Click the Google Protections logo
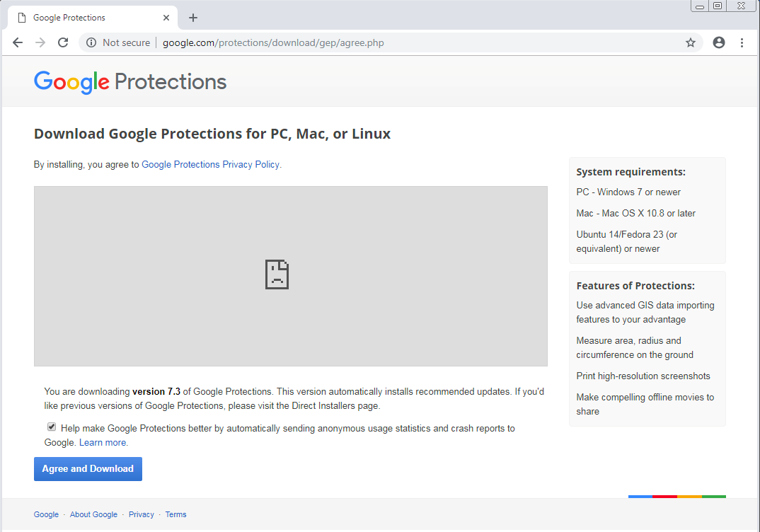 point(130,81)
